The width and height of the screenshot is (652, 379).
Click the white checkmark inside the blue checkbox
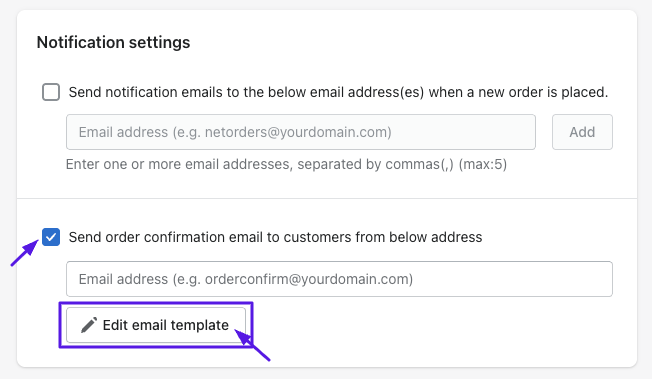tap(51, 237)
